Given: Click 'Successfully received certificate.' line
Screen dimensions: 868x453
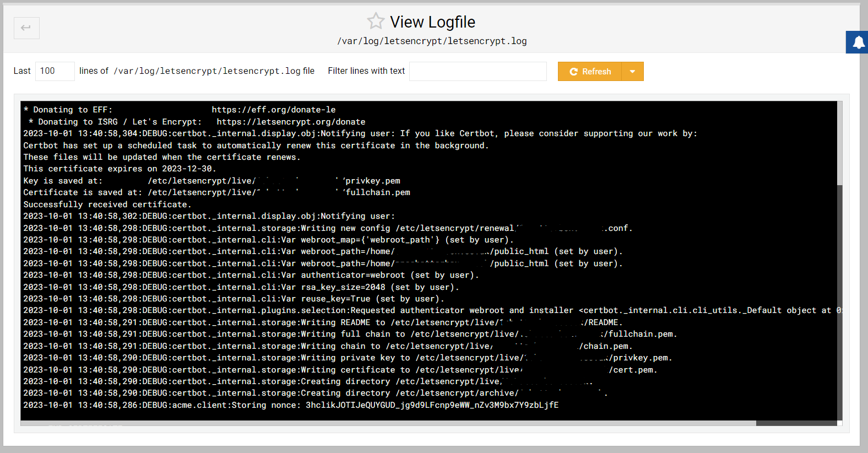Looking at the screenshot, I should coord(107,204).
